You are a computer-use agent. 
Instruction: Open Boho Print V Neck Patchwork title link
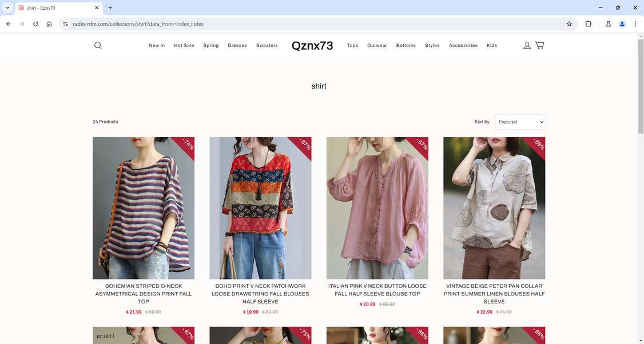click(x=260, y=294)
